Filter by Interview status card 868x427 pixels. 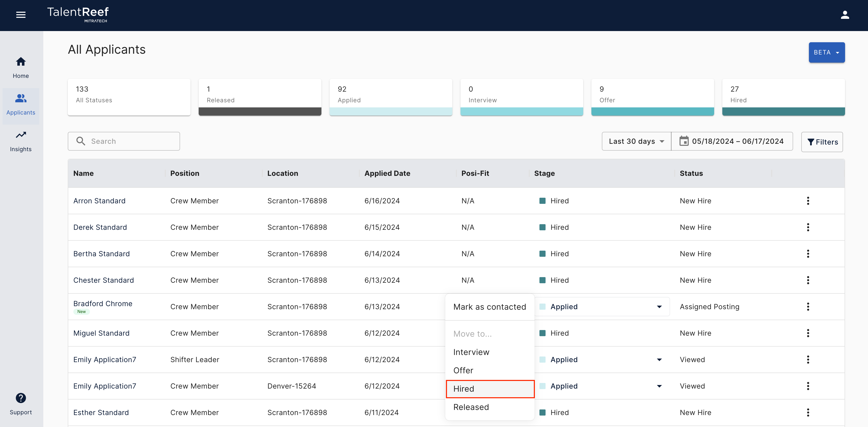click(x=522, y=97)
